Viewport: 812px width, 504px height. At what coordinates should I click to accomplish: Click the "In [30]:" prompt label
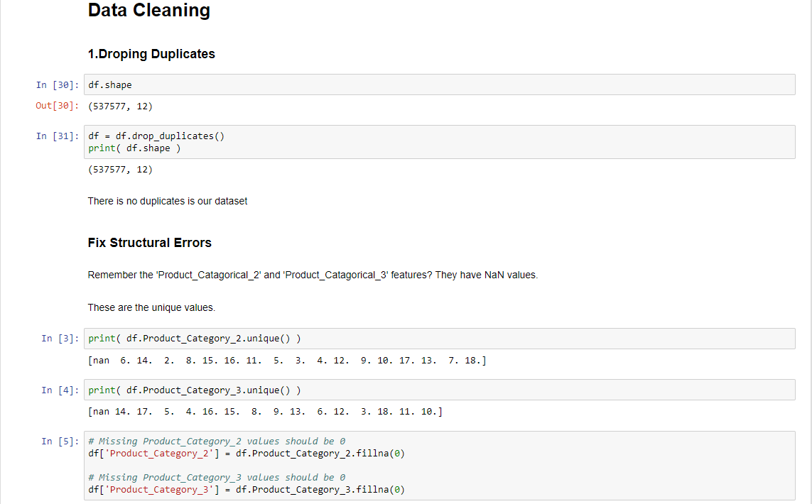[57, 85]
